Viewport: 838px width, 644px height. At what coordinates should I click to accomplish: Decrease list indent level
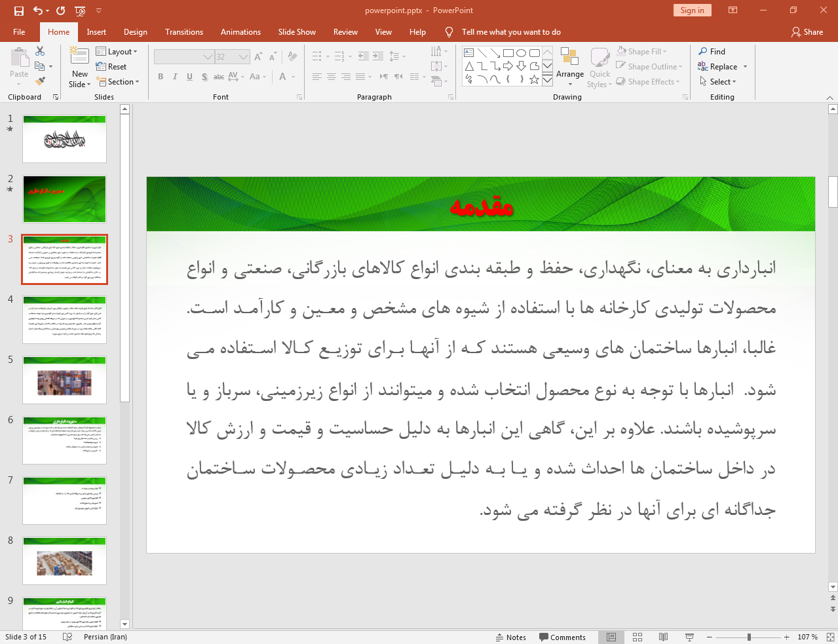tap(364, 56)
